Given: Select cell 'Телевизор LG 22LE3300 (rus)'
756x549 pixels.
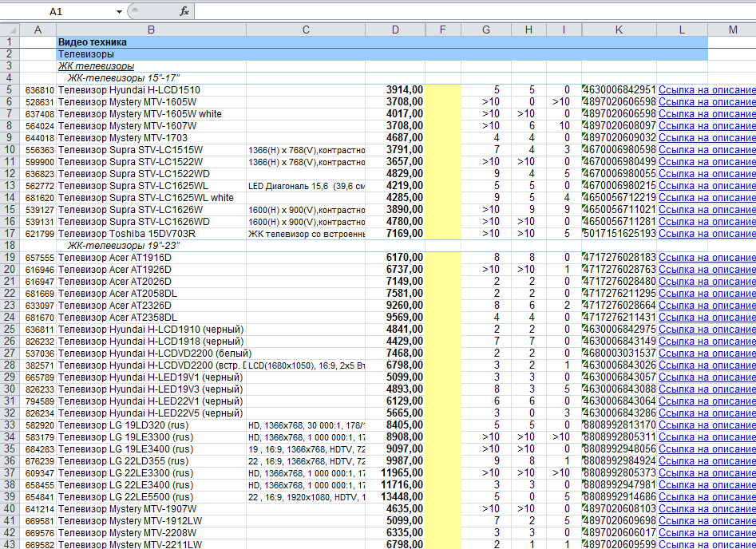Looking at the screenshot, I should pos(151,472).
